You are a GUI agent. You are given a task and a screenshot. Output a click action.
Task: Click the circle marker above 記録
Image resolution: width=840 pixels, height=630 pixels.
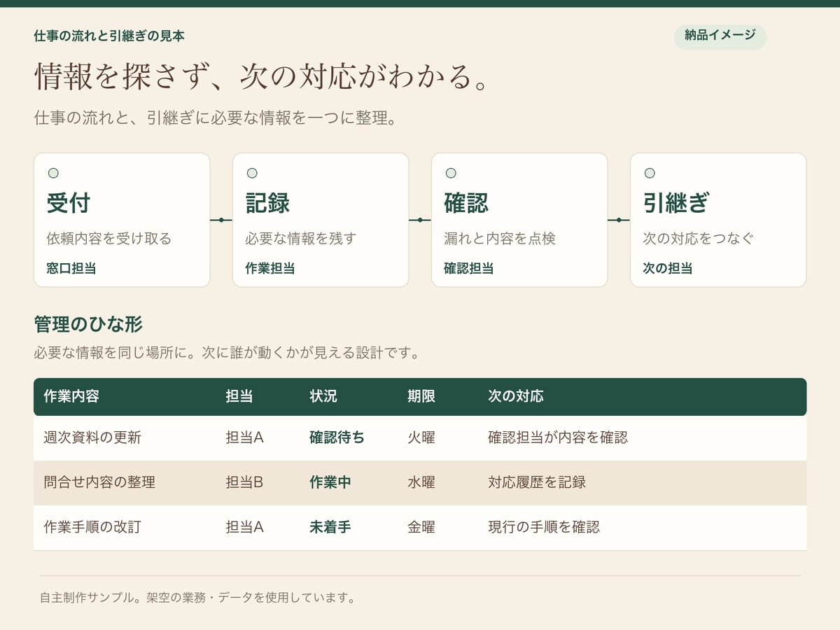click(252, 173)
